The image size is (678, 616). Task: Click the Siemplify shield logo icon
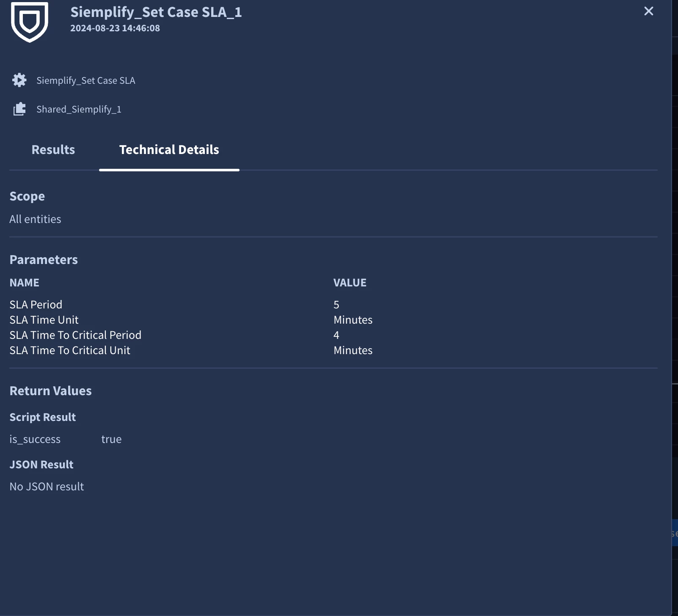30,22
